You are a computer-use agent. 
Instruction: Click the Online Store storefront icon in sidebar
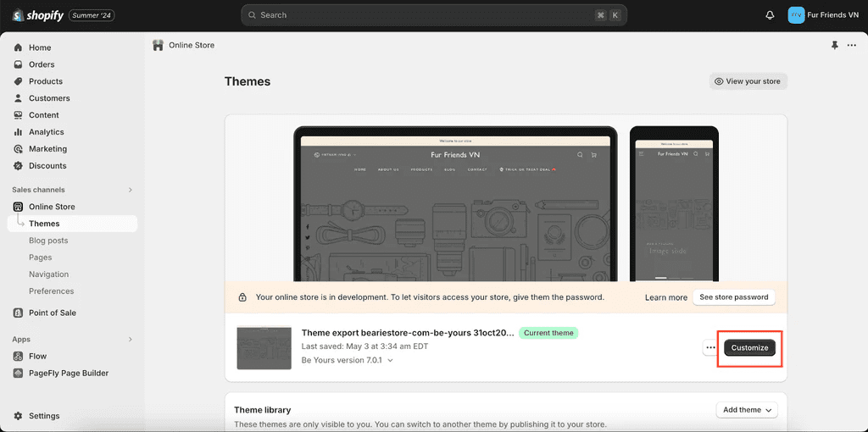pyautogui.click(x=19, y=207)
